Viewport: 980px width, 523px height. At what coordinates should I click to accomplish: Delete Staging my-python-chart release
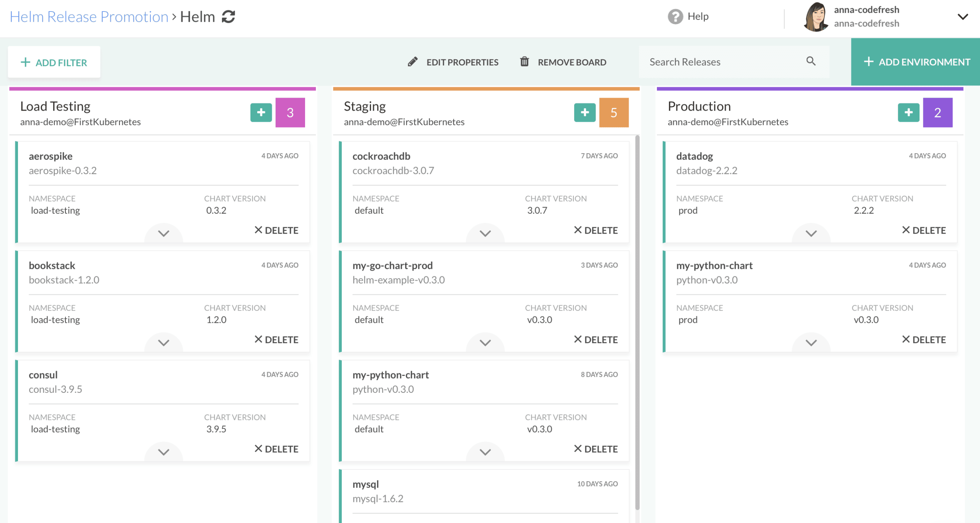click(x=596, y=449)
